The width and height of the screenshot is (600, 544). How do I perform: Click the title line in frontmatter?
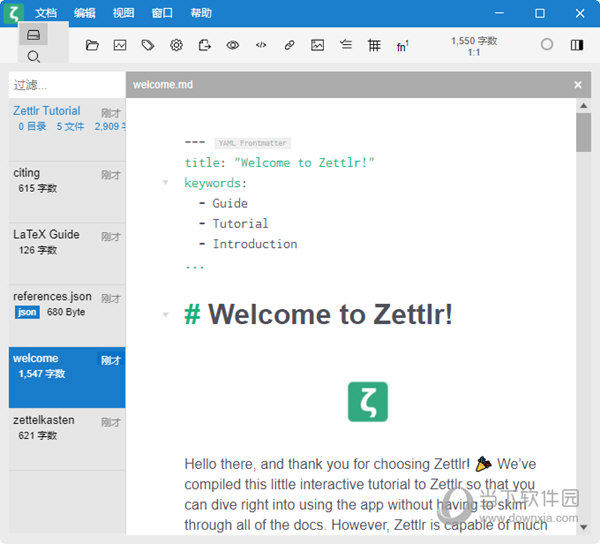point(279,163)
